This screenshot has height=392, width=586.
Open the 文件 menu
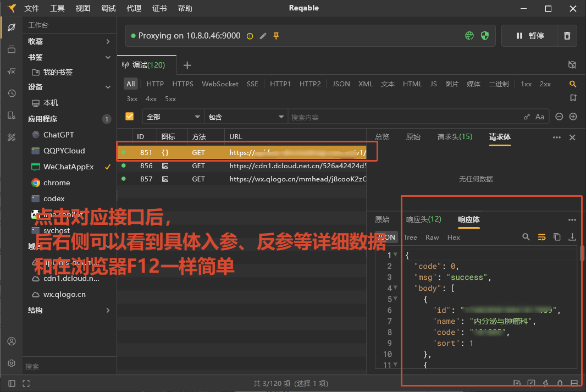[x=31, y=8]
